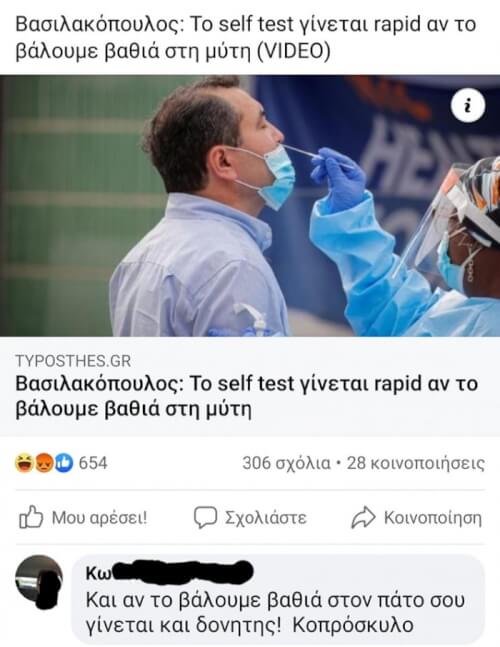Open the article headline under TYPOSTHES.GR
Image resolution: width=500 pixels, height=647 pixels.
pyautogui.click(x=246, y=397)
